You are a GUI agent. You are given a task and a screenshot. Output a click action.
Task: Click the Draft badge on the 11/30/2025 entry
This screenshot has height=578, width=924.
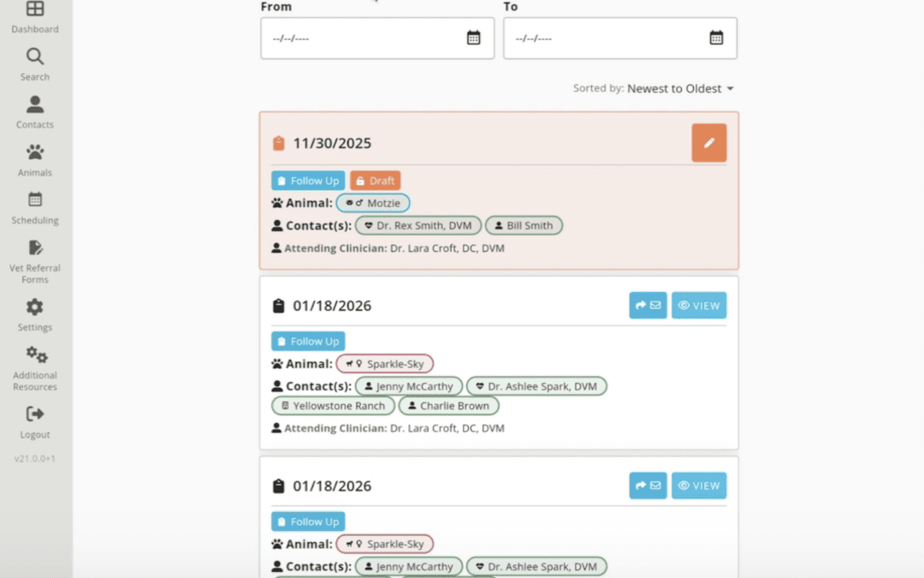click(375, 180)
